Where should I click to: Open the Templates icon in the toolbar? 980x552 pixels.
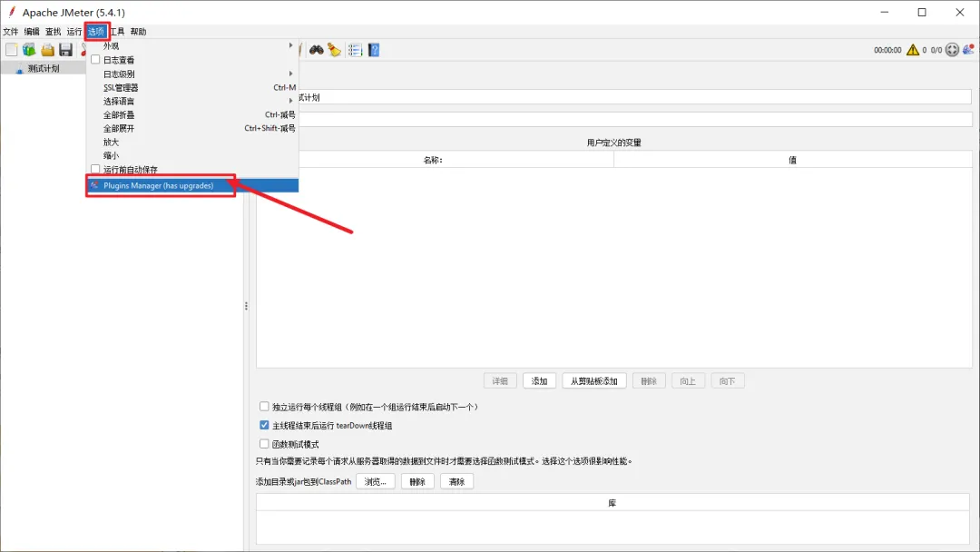pyautogui.click(x=29, y=50)
